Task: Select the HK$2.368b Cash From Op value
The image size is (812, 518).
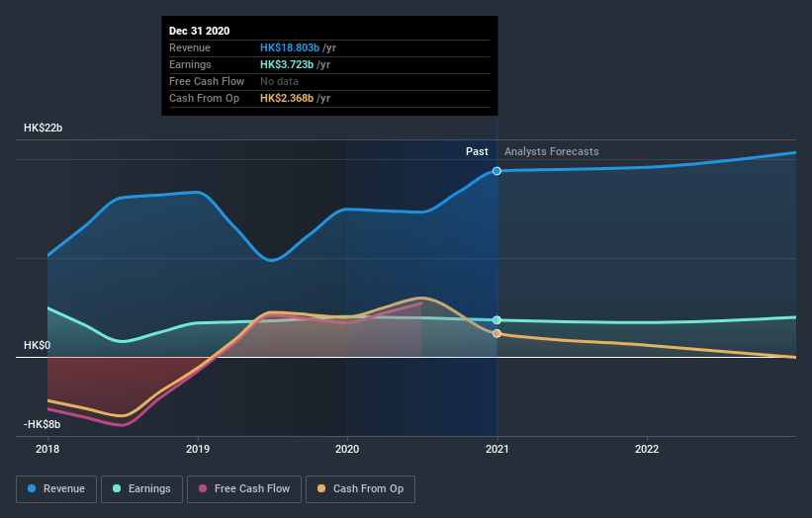Action: click(x=287, y=98)
